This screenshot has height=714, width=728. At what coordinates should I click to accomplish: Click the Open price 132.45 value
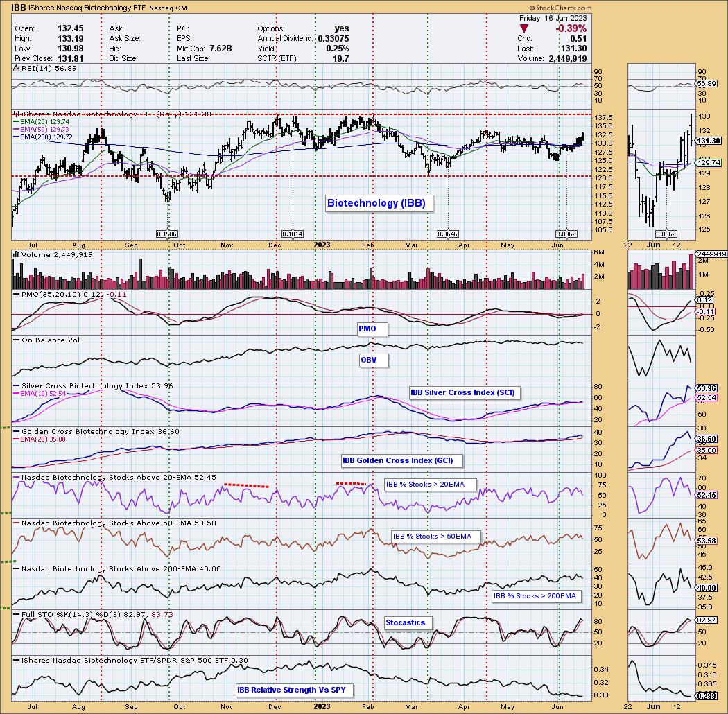click(71, 28)
